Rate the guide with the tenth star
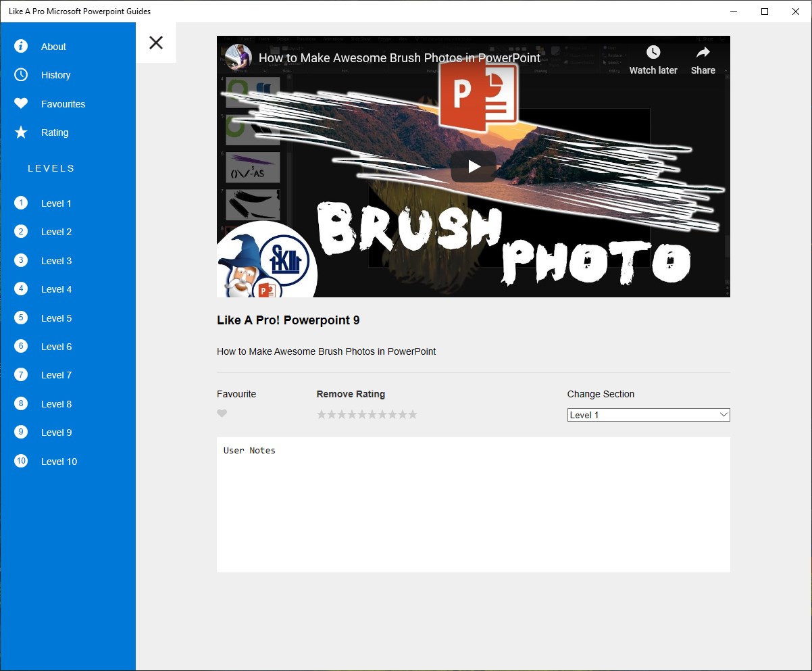This screenshot has height=671, width=812. click(413, 414)
